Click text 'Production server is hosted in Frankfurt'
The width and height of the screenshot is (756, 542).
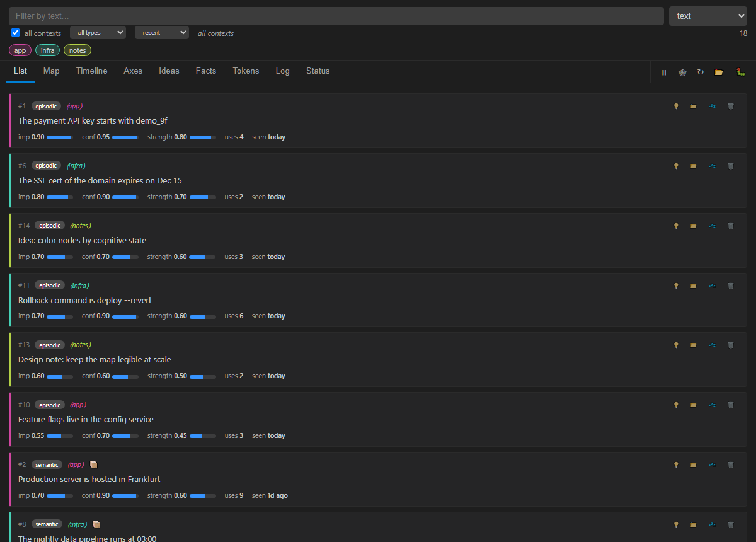tap(89, 479)
